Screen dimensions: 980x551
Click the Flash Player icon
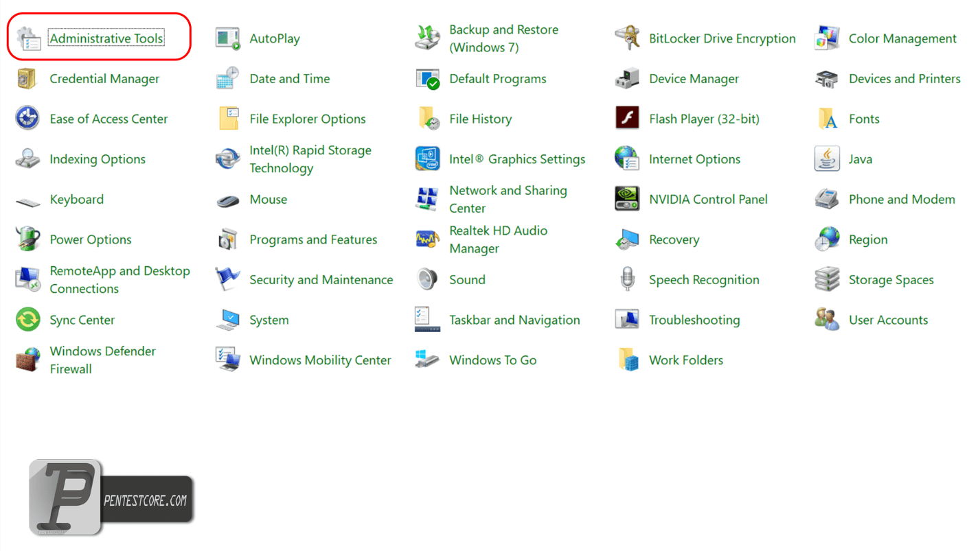click(x=628, y=119)
